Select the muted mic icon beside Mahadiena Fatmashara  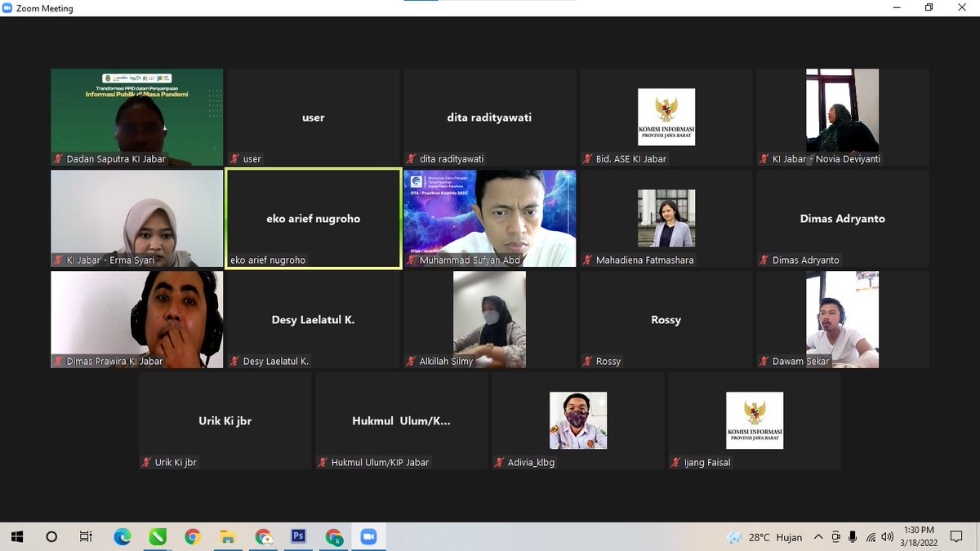coord(588,260)
